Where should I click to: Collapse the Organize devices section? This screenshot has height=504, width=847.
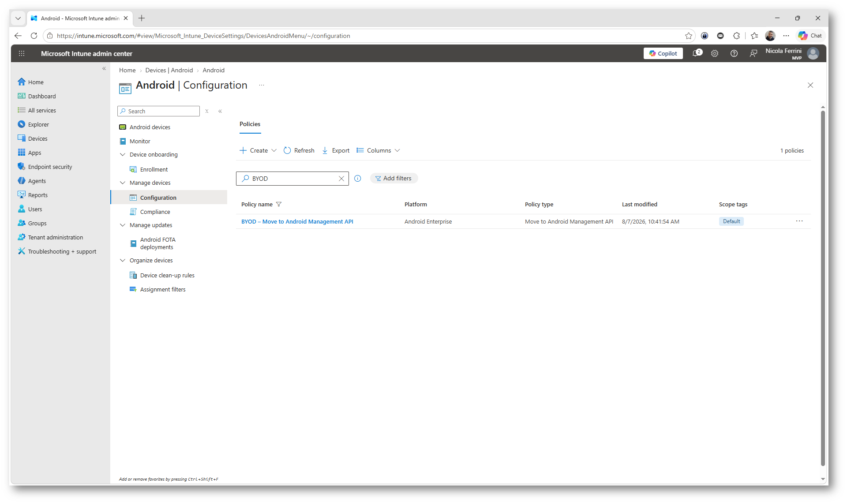tap(123, 260)
